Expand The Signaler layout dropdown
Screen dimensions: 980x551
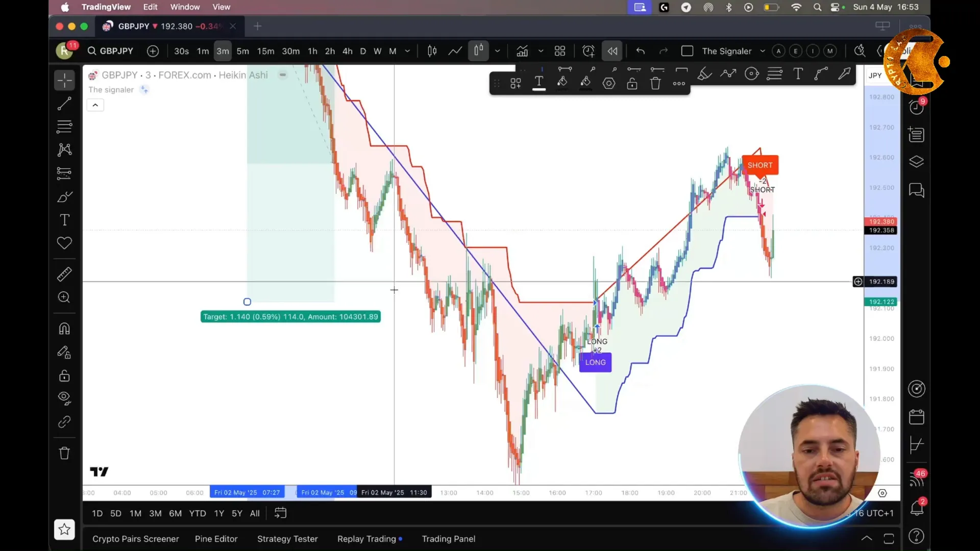(x=763, y=51)
